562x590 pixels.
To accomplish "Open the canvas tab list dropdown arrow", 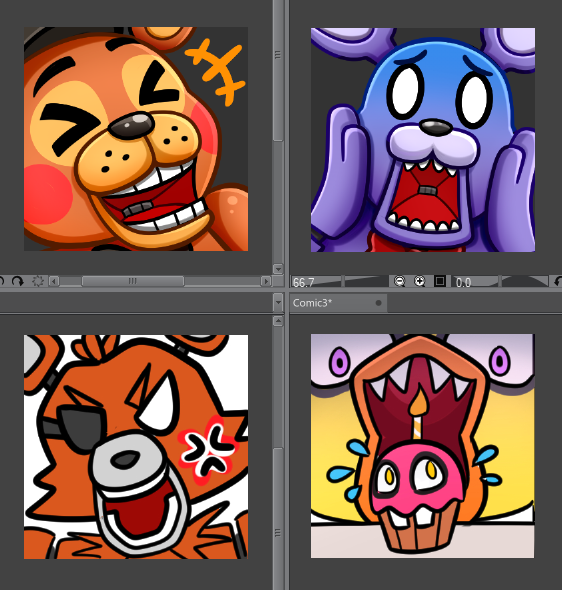I will tap(278, 302).
